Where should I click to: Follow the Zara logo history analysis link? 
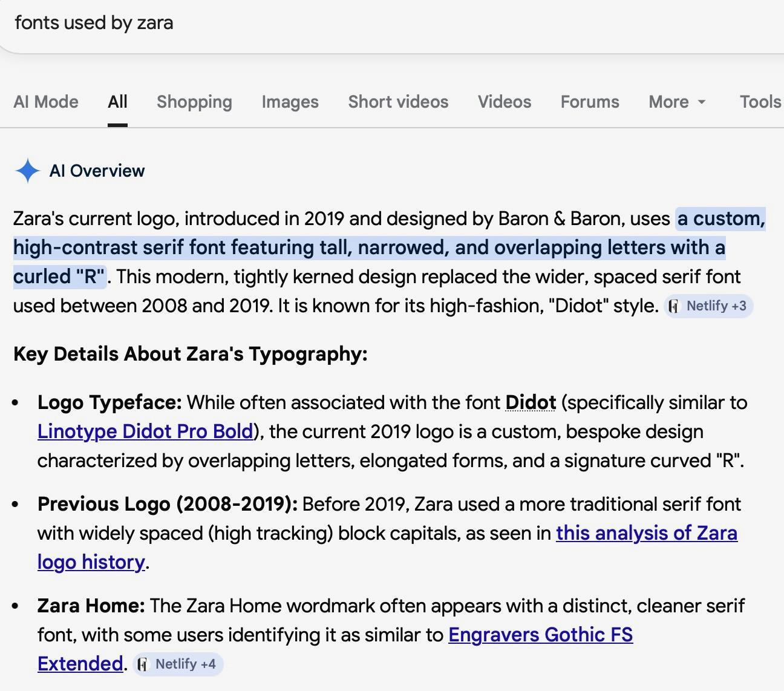[x=646, y=533]
